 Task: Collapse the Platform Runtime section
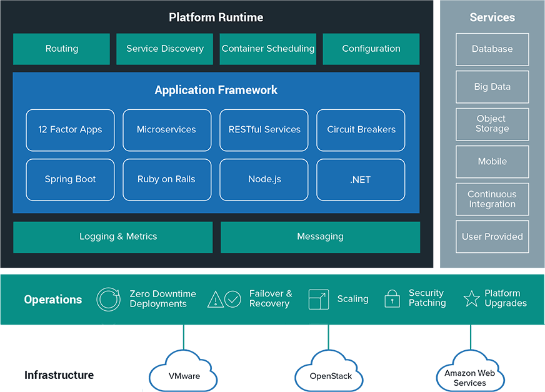click(x=216, y=17)
